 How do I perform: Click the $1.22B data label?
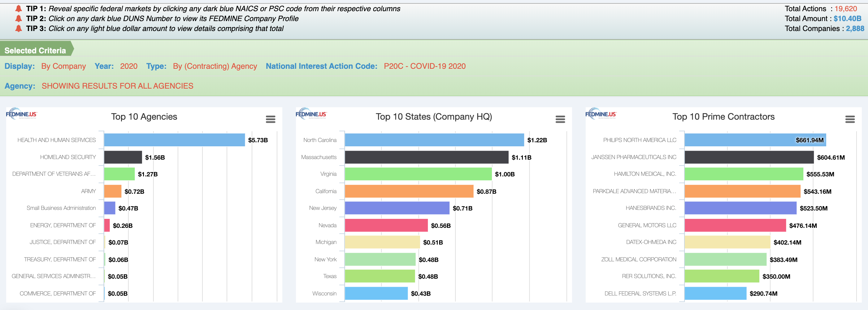[537, 140]
